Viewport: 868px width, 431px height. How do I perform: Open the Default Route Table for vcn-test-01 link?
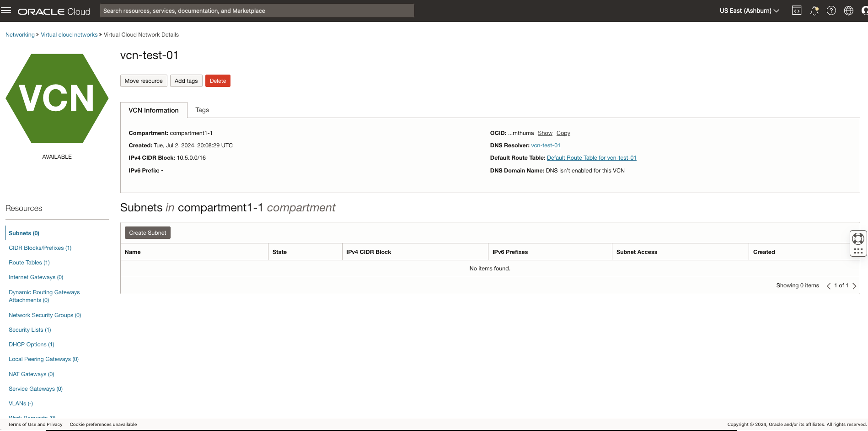(x=591, y=157)
